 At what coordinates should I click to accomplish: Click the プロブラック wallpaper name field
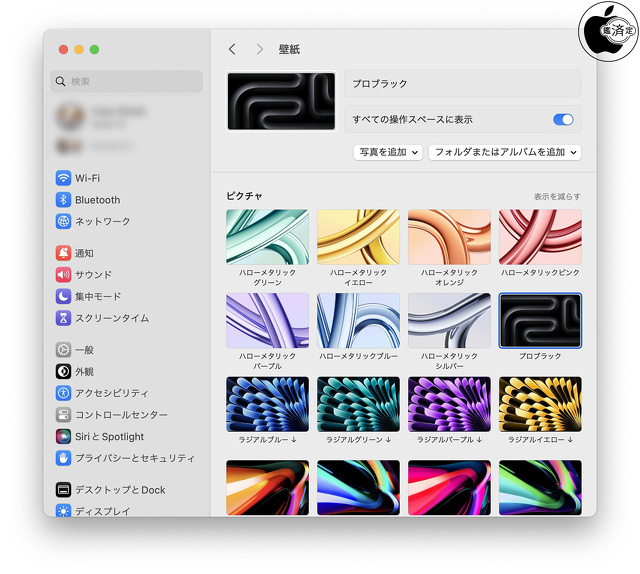(x=462, y=84)
